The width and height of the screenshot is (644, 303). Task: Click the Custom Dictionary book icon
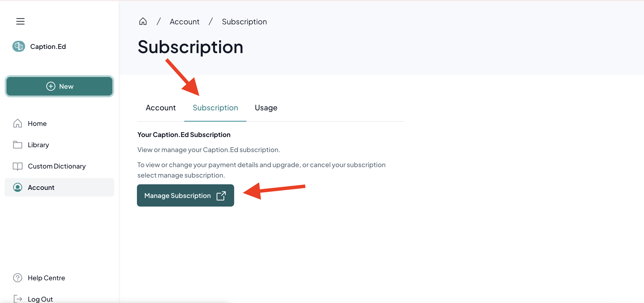[17, 166]
